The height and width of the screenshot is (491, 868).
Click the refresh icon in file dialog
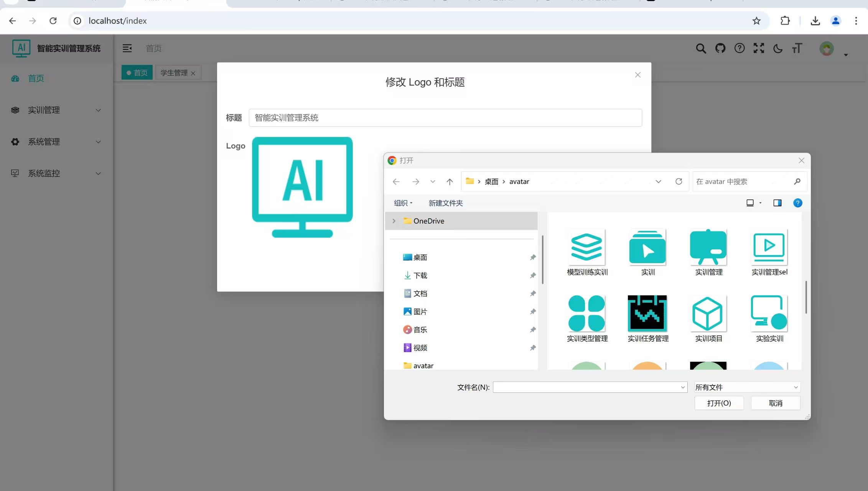pos(679,181)
